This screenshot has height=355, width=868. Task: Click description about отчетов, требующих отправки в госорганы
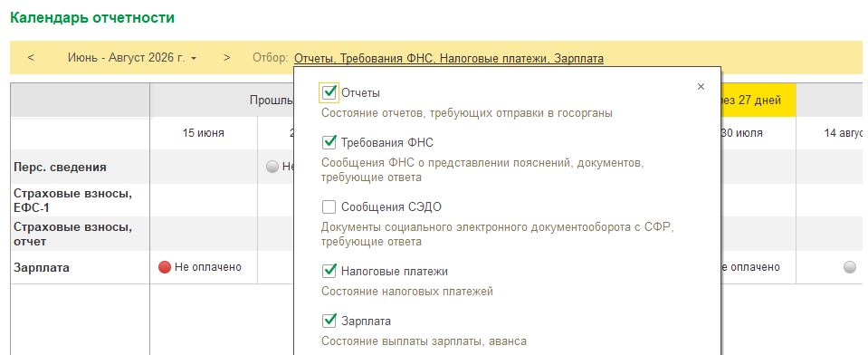click(x=467, y=113)
